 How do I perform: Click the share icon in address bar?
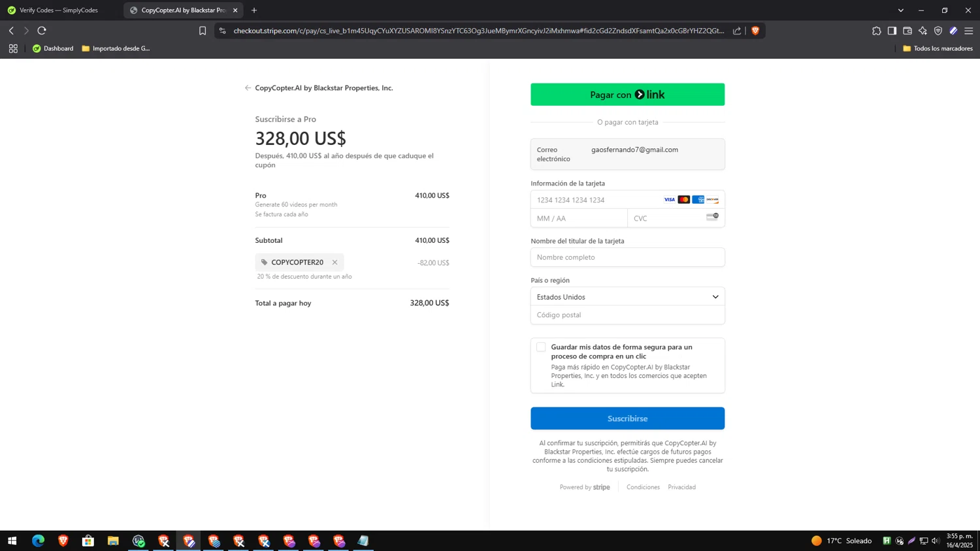[737, 31]
